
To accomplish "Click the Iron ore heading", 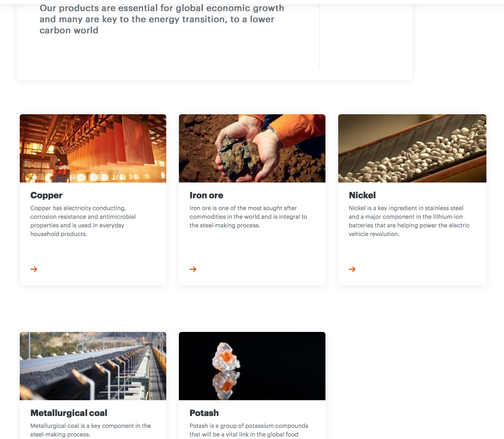I will tap(206, 195).
